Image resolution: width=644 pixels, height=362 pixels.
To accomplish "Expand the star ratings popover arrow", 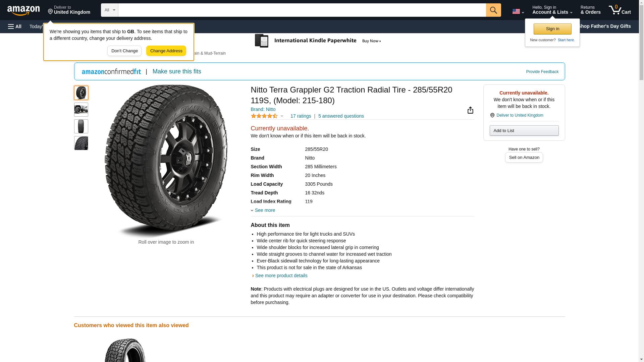I will click(x=282, y=116).
